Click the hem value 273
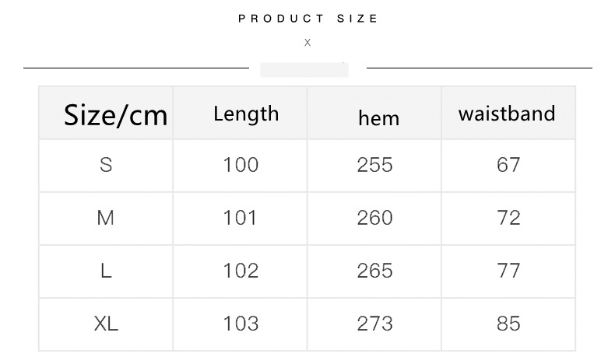This screenshot has height=364, width=615. (x=374, y=324)
